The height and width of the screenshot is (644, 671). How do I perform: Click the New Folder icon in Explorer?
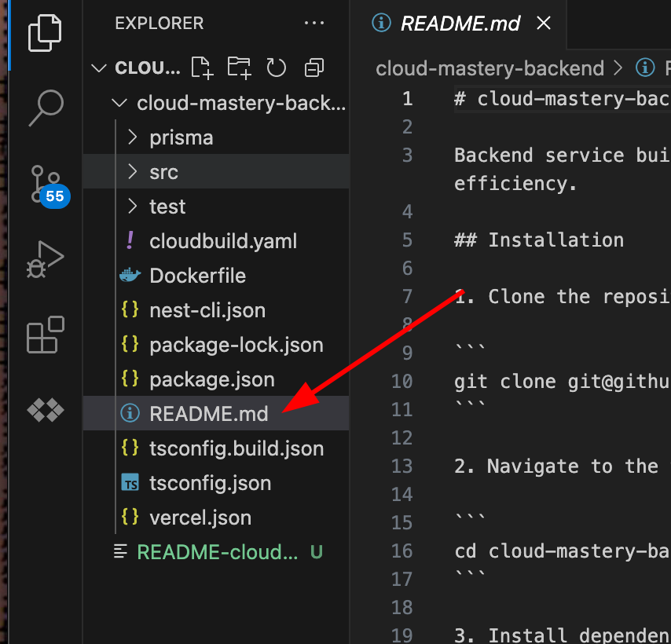tap(239, 68)
